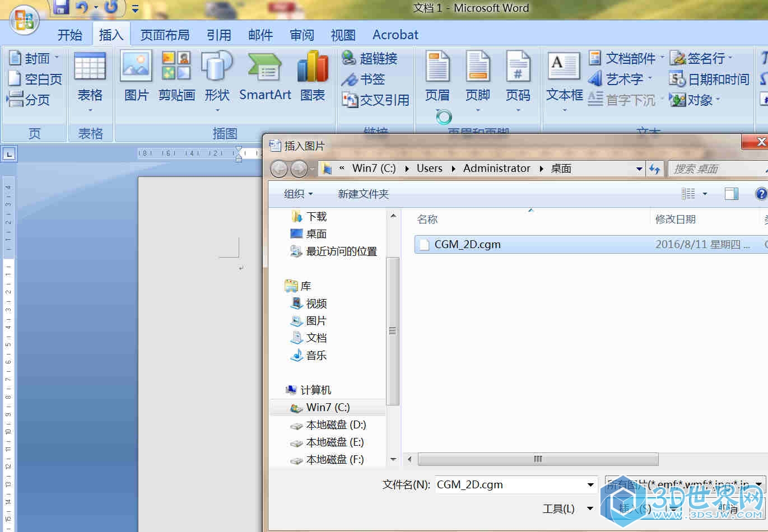Open the Shapes (形状) gallery
Image resolution: width=768 pixels, height=532 pixels.
pyautogui.click(x=217, y=81)
